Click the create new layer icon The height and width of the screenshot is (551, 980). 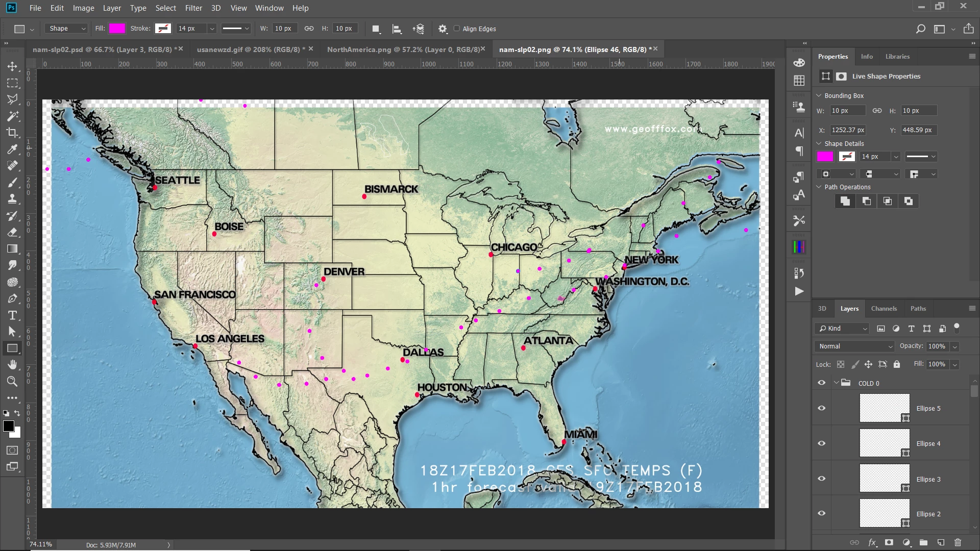[941, 542]
